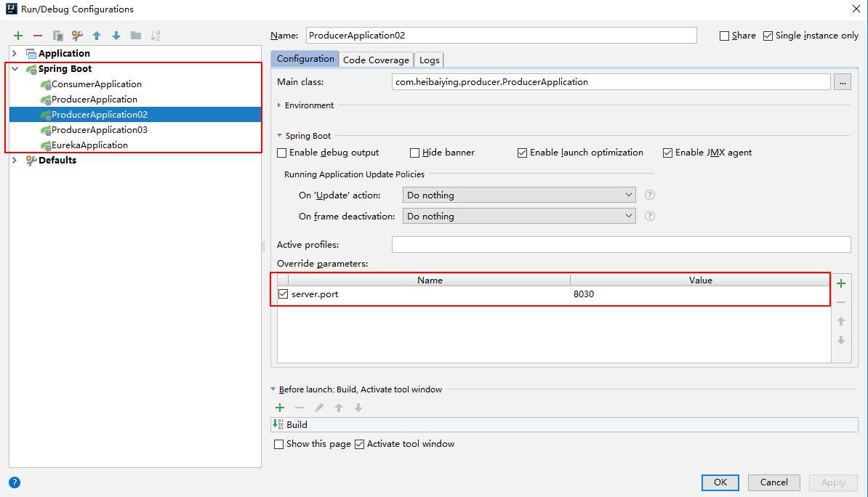This screenshot has width=868, height=497.
Task: Switch to the Code Coverage tab
Action: (376, 60)
